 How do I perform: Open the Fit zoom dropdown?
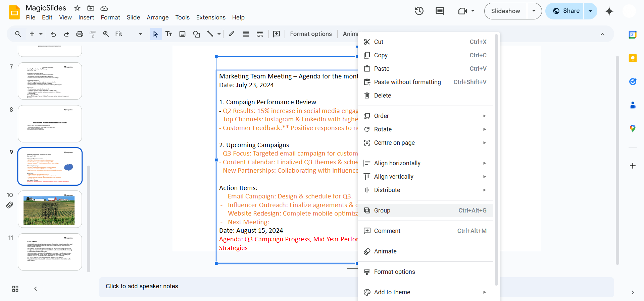[x=129, y=34]
